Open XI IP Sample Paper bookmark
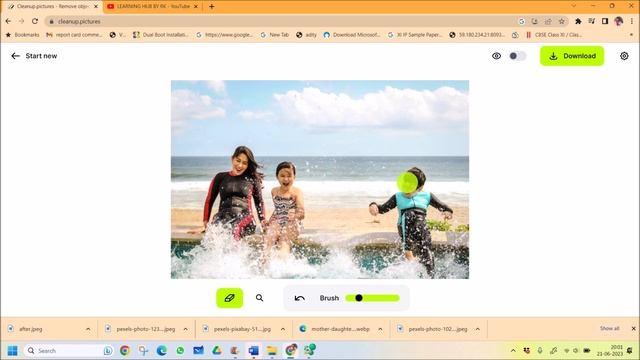Image resolution: width=640 pixels, height=360 pixels. point(415,35)
